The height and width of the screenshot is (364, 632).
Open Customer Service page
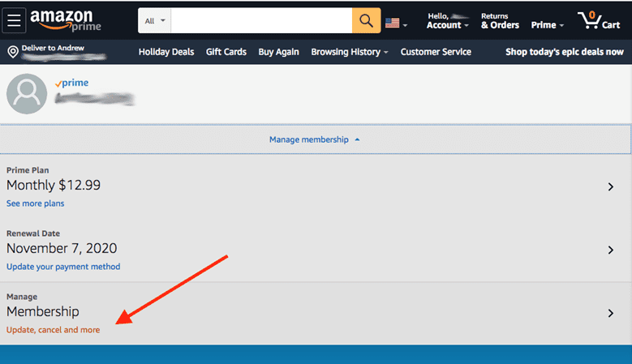[436, 52]
